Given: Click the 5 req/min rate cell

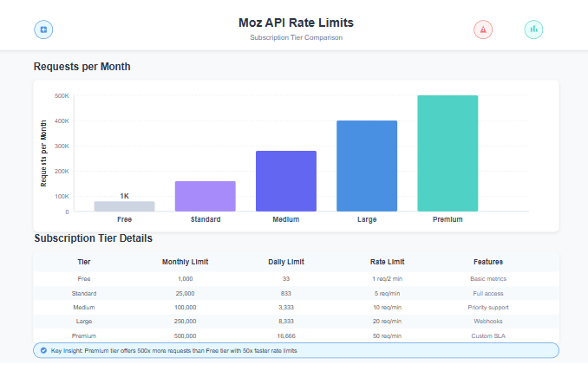Looking at the screenshot, I should (388, 294).
